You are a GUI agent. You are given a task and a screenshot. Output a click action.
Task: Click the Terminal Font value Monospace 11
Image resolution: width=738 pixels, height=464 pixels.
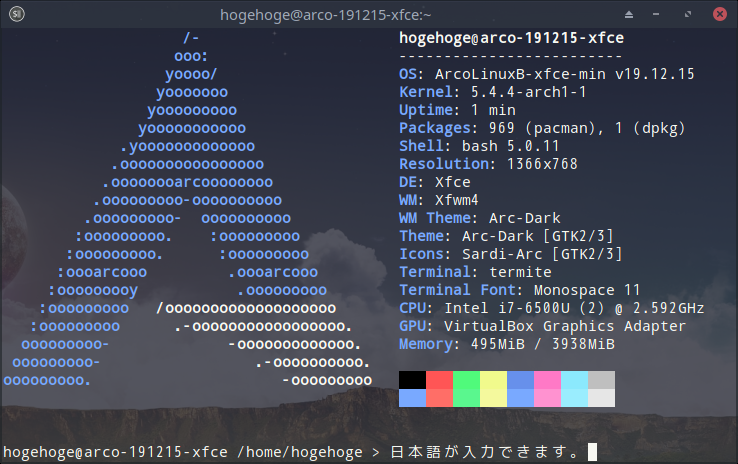point(587,290)
